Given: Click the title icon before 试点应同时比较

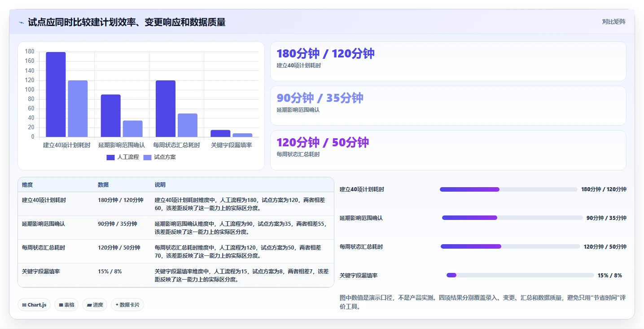Looking at the screenshot, I should [21, 22].
